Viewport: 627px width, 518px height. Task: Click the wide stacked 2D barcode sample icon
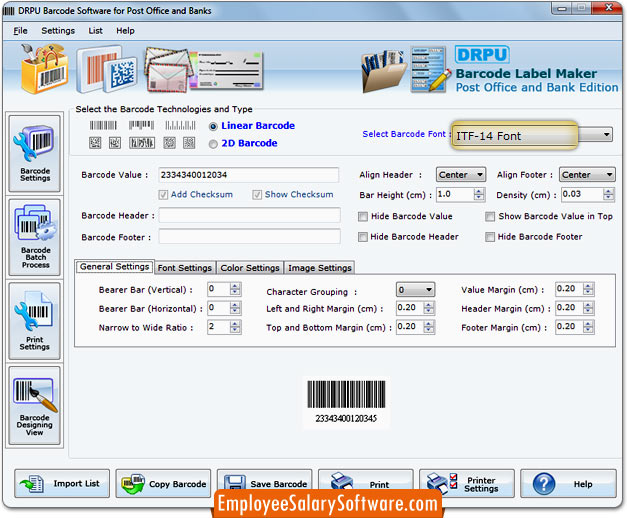pyautogui.click(x=142, y=143)
